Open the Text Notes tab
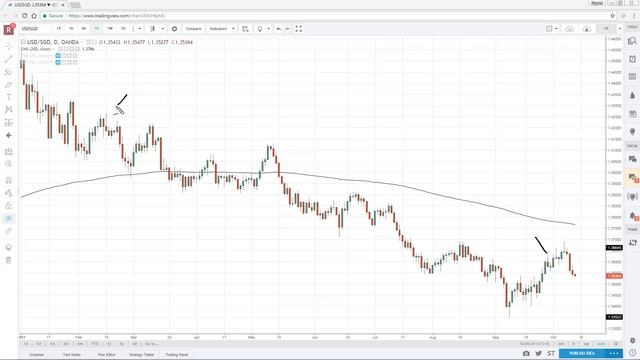The image size is (640, 360). coord(71,355)
